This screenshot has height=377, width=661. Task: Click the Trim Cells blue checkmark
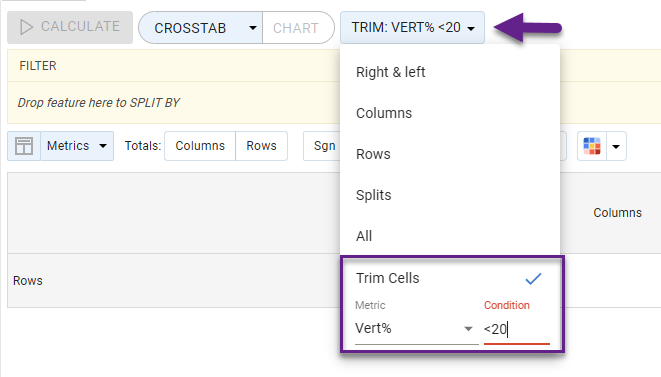[533, 278]
